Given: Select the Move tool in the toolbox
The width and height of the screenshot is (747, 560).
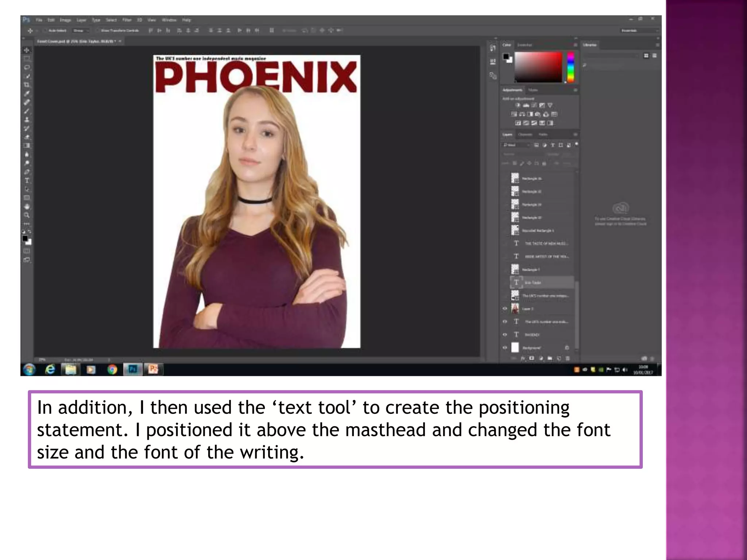Looking at the screenshot, I should pyautogui.click(x=27, y=50).
